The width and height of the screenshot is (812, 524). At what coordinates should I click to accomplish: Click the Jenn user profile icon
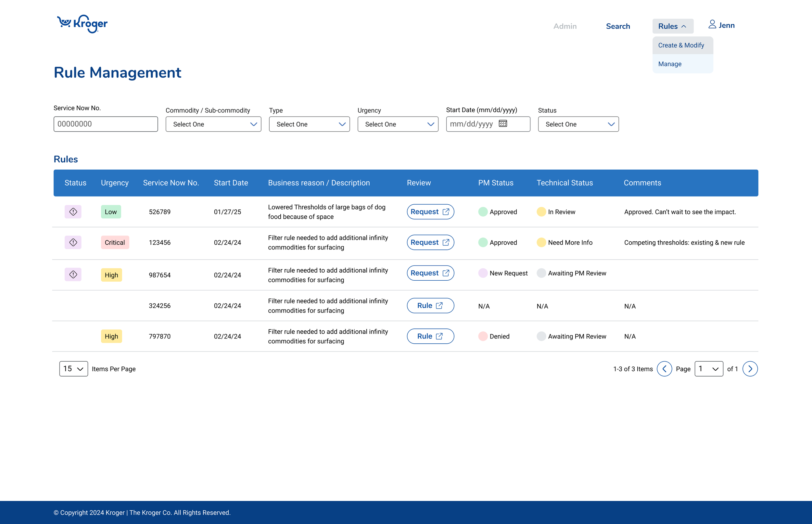pos(712,24)
